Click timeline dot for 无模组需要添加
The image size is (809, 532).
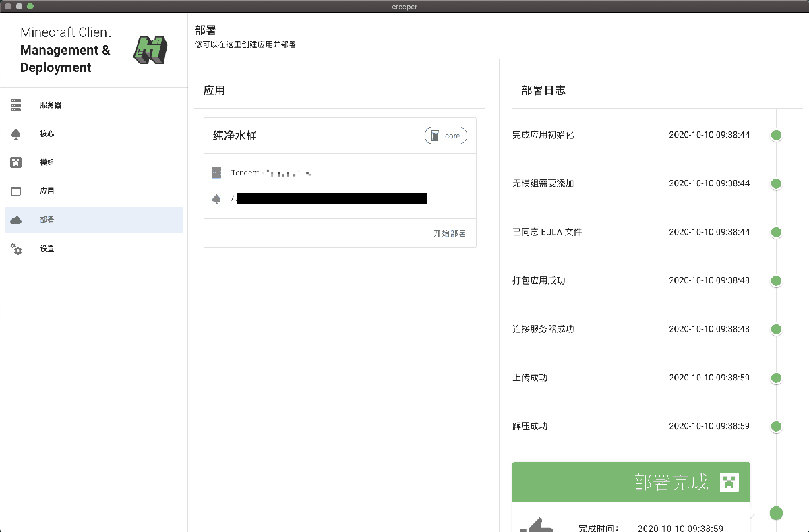(776, 184)
